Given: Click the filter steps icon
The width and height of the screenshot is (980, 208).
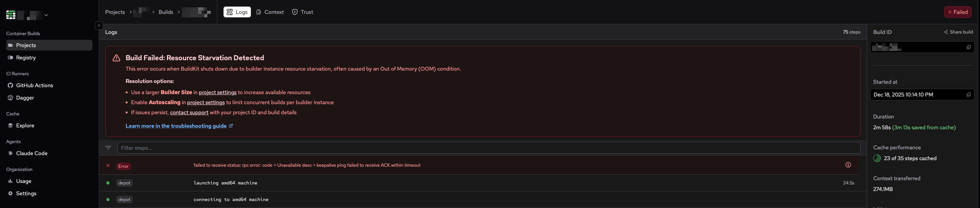Looking at the screenshot, I should point(108,148).
